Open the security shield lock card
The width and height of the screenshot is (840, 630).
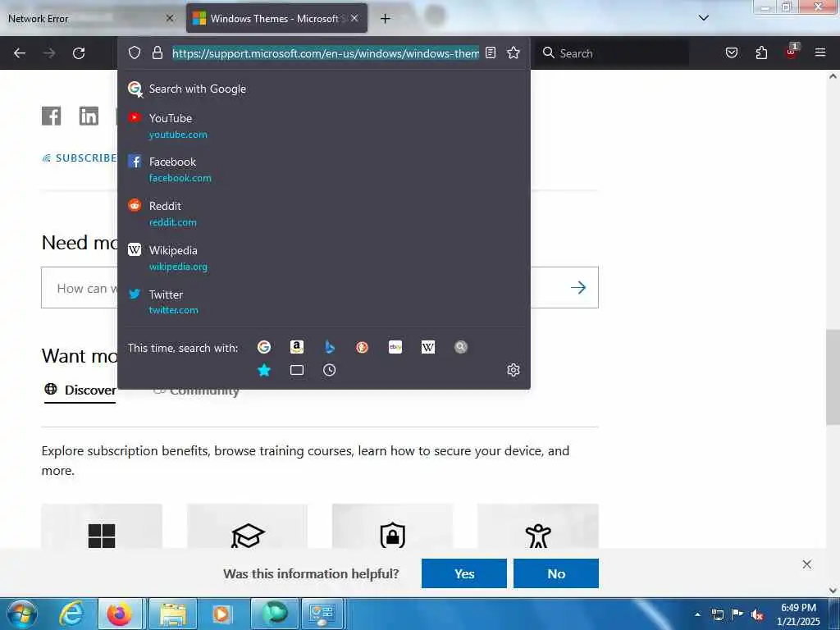[x=393, y=526]
